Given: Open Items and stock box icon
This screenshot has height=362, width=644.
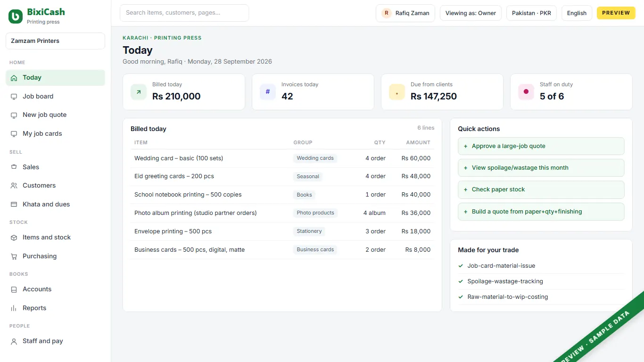Looking at the screenshot, I should 14,238.
